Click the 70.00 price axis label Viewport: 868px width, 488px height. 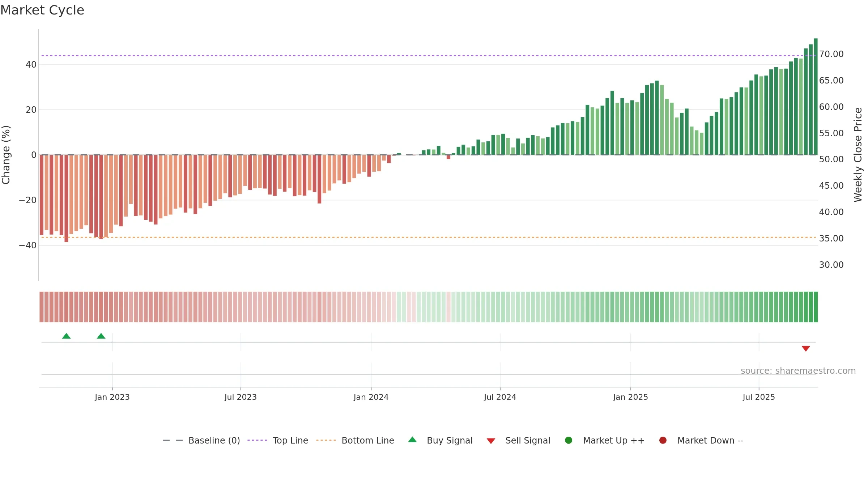pos(831,54)
